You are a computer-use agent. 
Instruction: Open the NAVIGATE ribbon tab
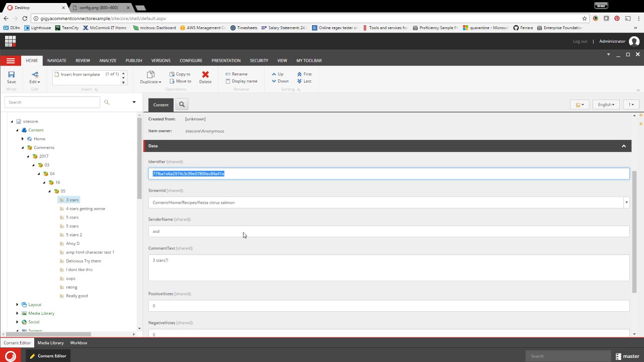click(x=57, y=60)
